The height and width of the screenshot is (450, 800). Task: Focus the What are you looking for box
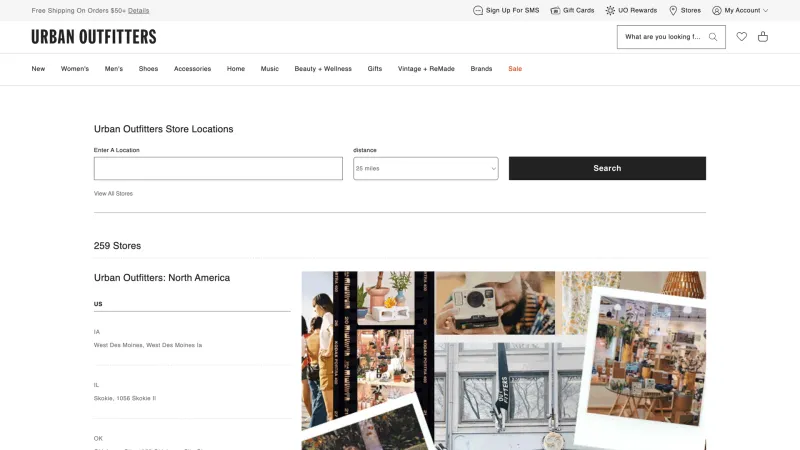[663, 37]
